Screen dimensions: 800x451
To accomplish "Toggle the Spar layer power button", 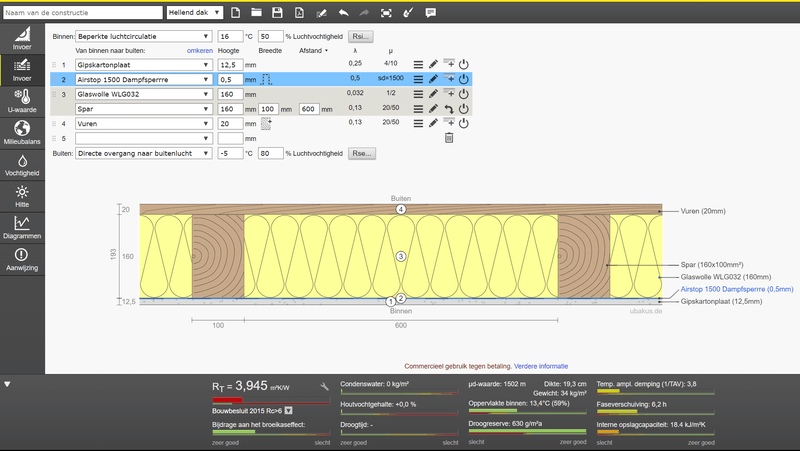I will [x=463, y=109].
